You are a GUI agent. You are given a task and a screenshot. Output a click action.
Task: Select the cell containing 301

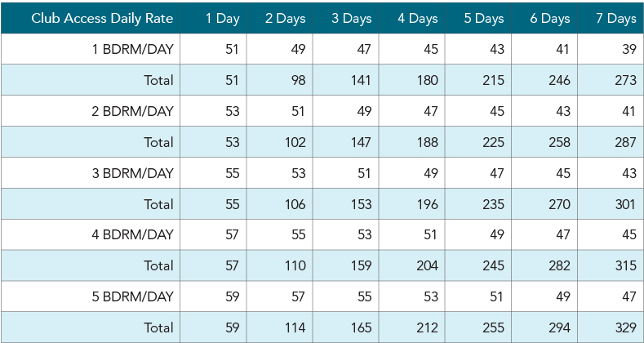coord(623,204)
